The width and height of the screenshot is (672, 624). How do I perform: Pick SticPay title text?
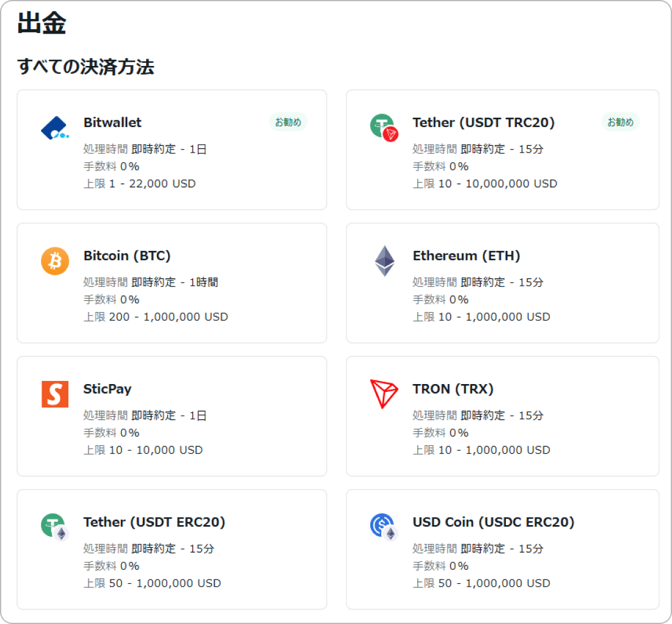click(107, 389)
